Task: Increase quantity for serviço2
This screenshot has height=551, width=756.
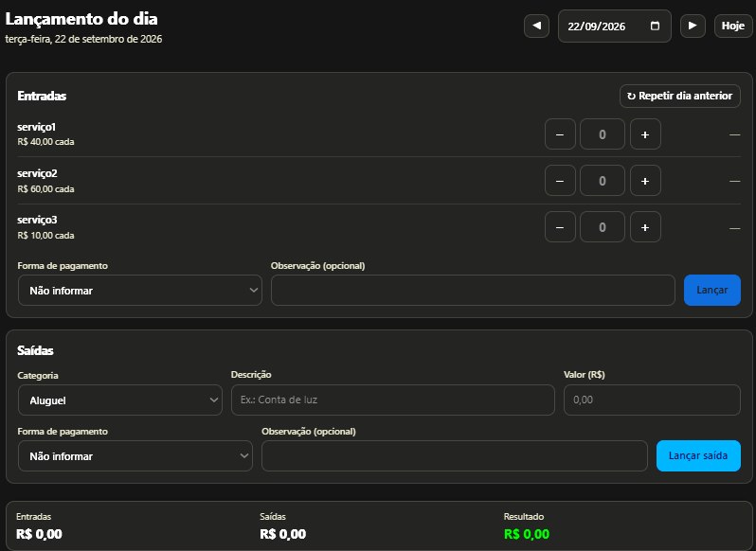Action: [645, 181]
